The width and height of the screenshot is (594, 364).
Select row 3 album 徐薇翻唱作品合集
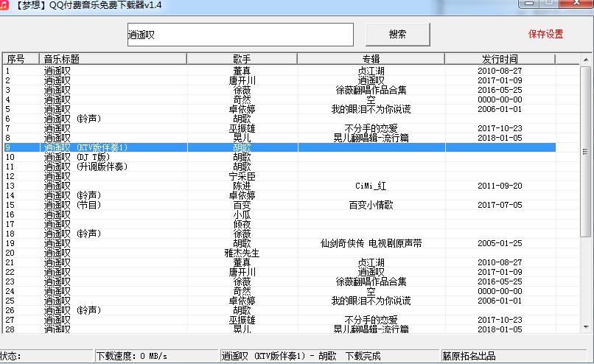371,90
